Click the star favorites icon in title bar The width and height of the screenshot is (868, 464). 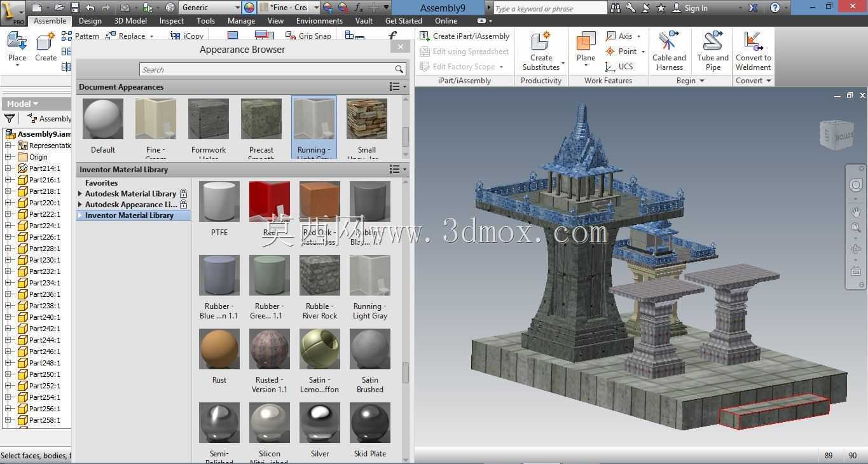pyautogui.click(x=661, y=8)
